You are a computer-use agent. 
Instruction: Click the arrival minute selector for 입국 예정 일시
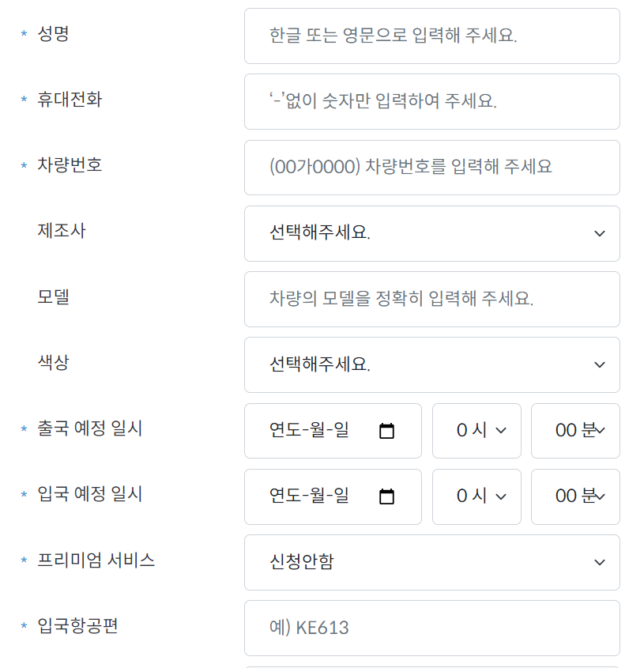click(575, 496)
